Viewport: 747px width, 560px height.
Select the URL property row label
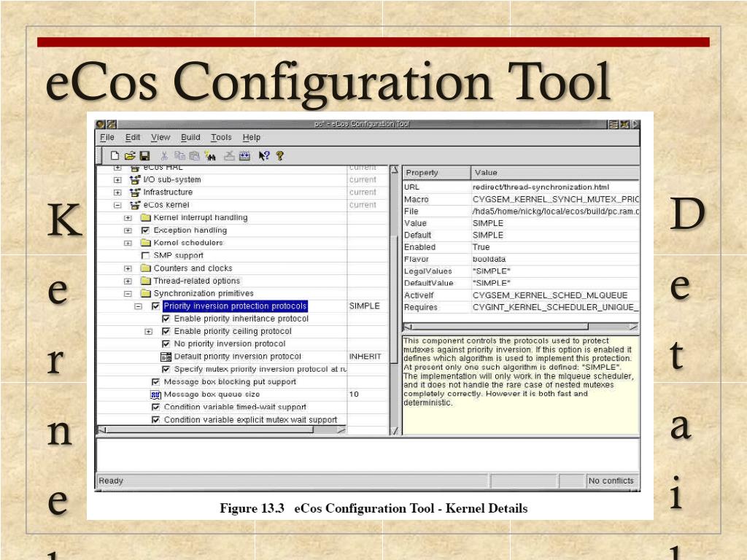click(x=411, y=187)
